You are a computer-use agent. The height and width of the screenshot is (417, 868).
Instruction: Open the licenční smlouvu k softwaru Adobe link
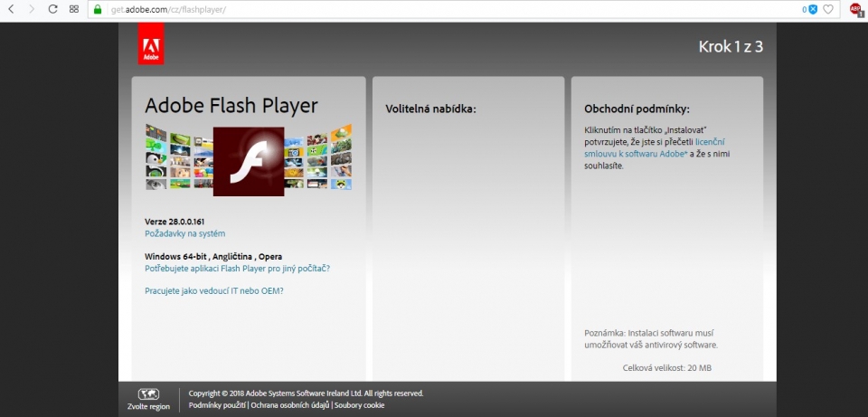pyautogui.click(x=655, y=147)
